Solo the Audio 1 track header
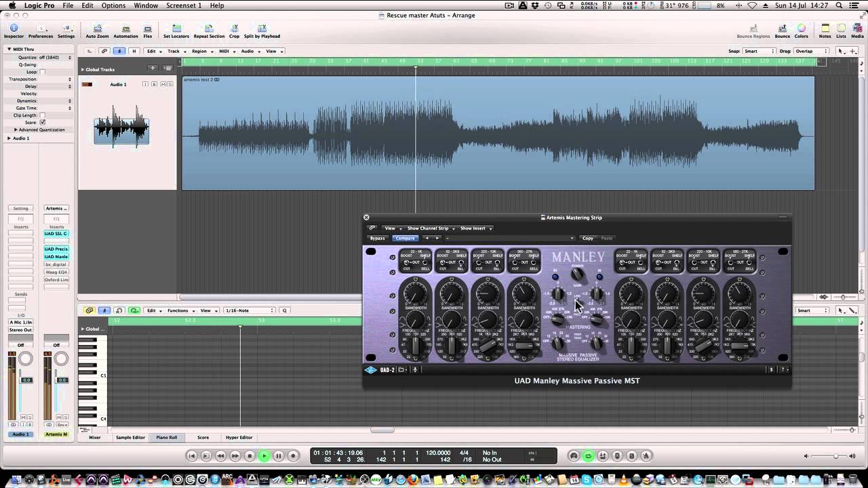 point(170,84)
